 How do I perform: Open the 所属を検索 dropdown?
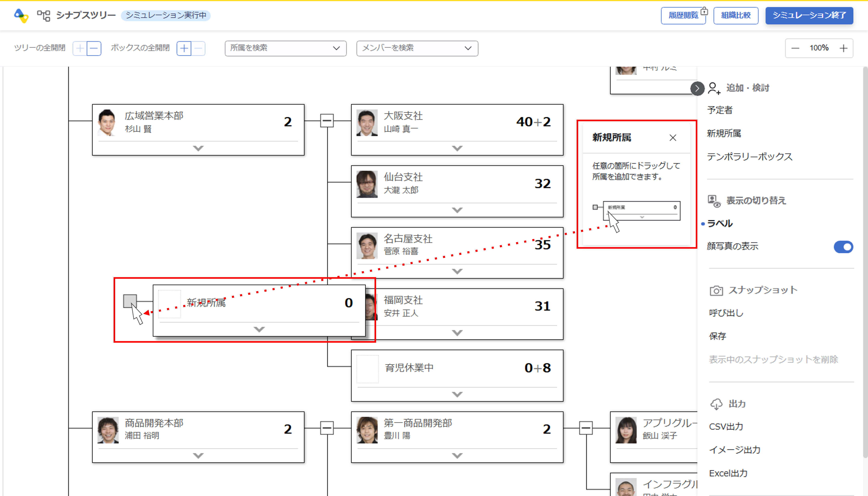coord(285,48)
